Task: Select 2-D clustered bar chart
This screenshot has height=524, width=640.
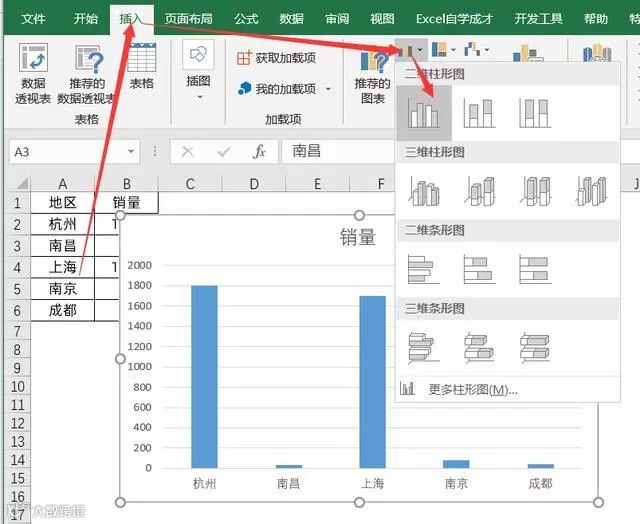Action: pos(424,269)
